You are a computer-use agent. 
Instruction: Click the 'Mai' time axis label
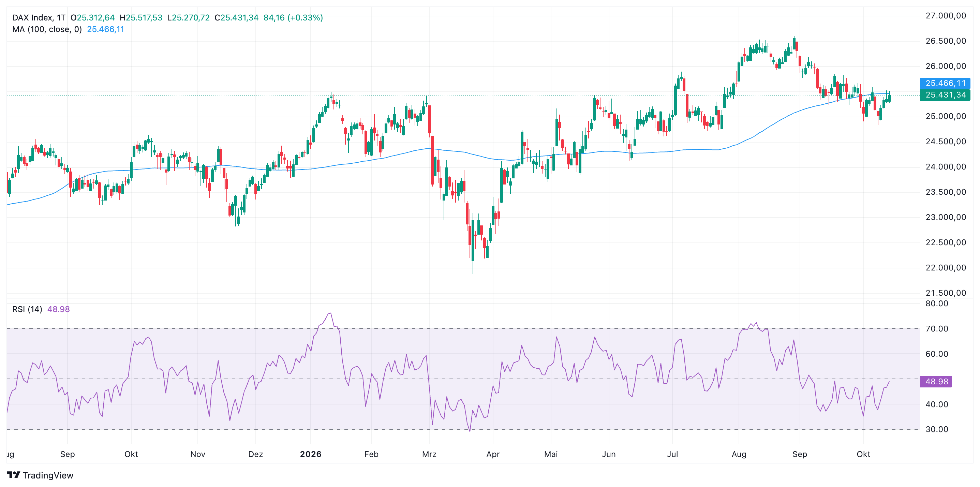point(550,454)
